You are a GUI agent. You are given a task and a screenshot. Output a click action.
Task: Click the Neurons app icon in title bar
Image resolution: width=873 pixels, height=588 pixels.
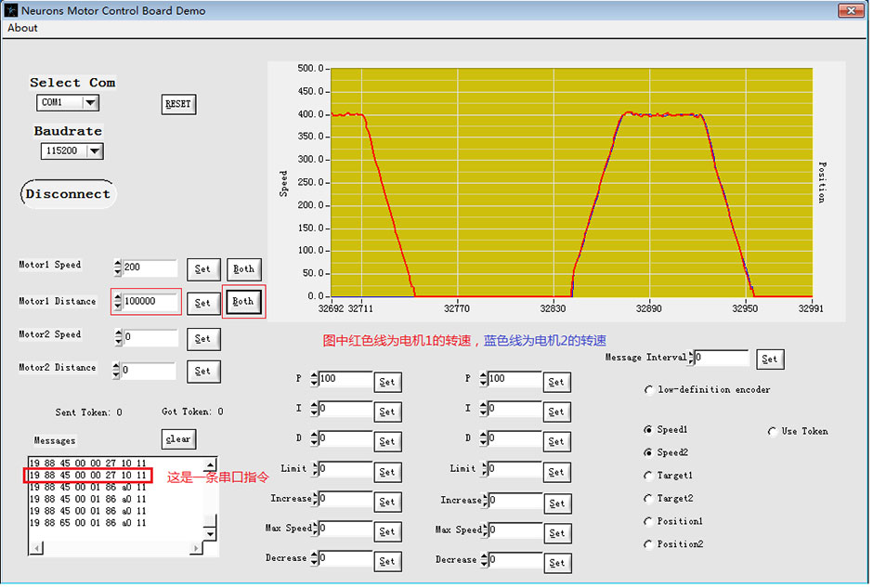point(10,10)
